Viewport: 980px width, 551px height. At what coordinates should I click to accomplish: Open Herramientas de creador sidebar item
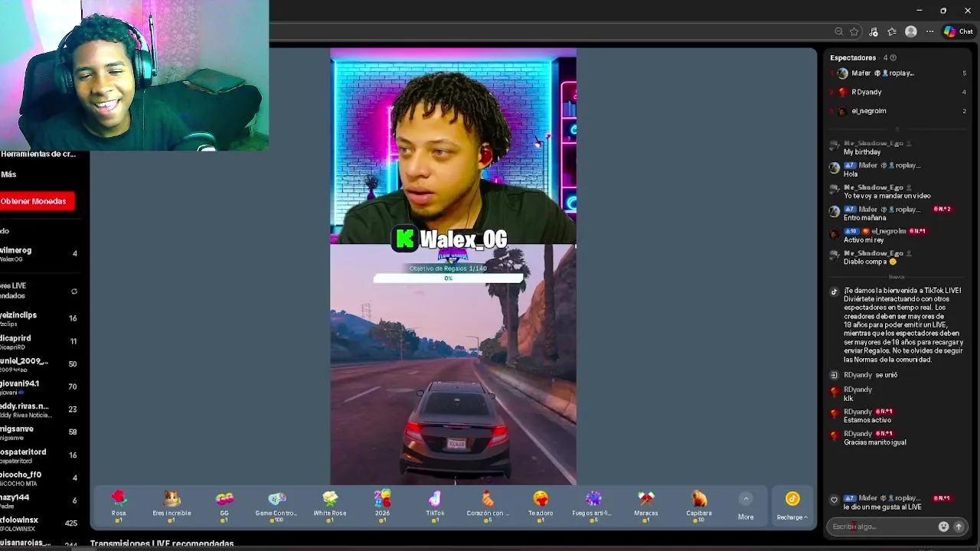(38, 154)
